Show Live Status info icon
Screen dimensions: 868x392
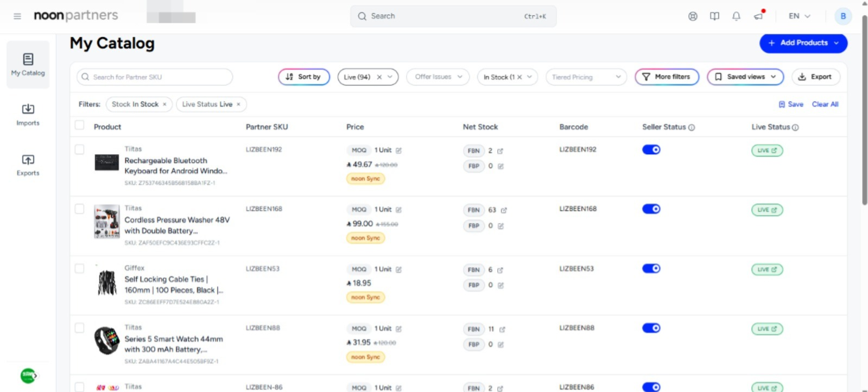[x=795, y=128]
